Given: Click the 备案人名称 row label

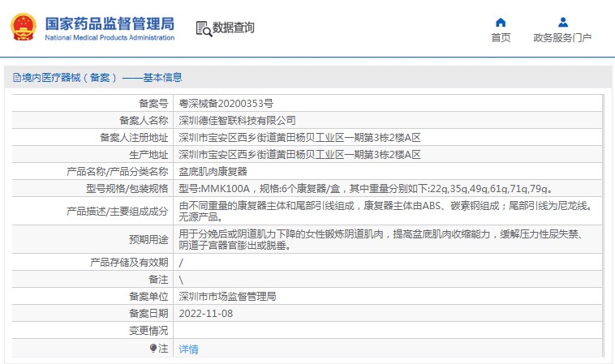Looking at the screenshot, I should pyautogui.click(x=144, y=120).
